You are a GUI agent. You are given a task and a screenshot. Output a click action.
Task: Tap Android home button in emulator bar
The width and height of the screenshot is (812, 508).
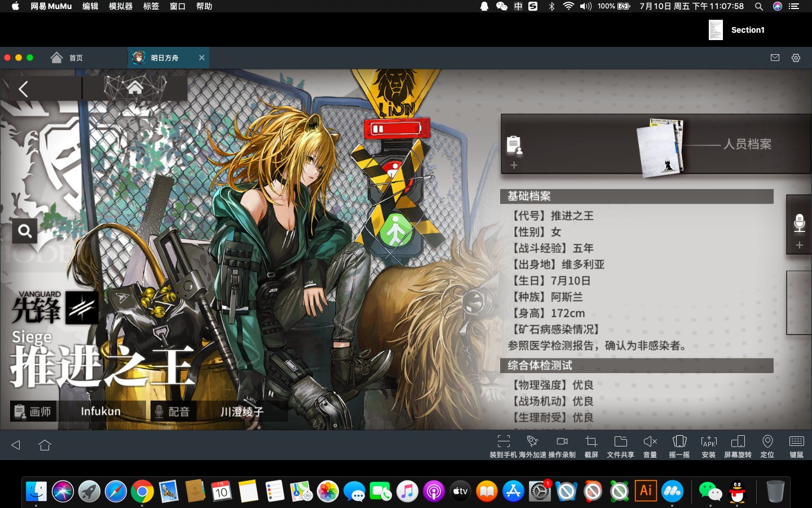tap(45, 445)
